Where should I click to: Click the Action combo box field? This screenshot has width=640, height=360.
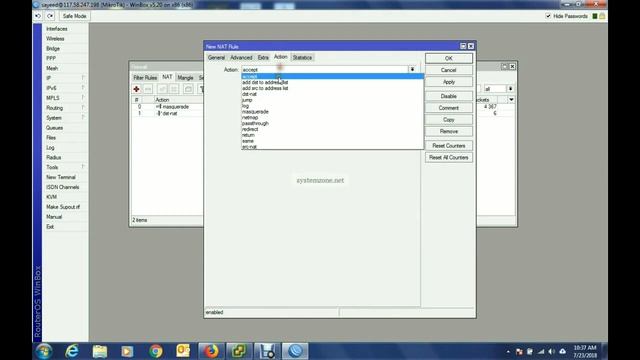pyautogui.click(x=324, y=69)
